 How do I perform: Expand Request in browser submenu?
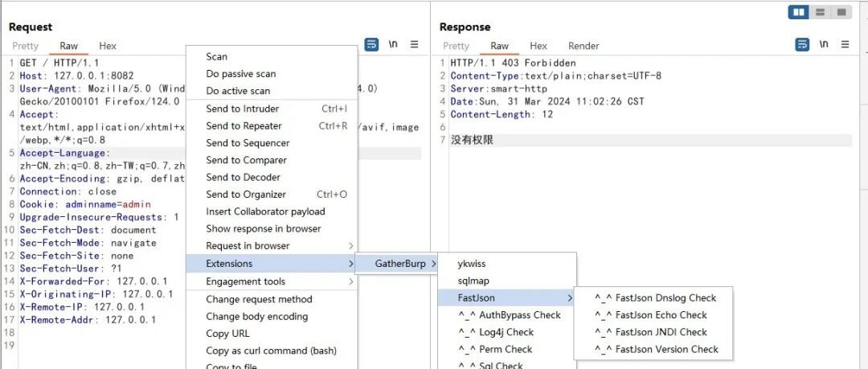click(x=272, y=246)
